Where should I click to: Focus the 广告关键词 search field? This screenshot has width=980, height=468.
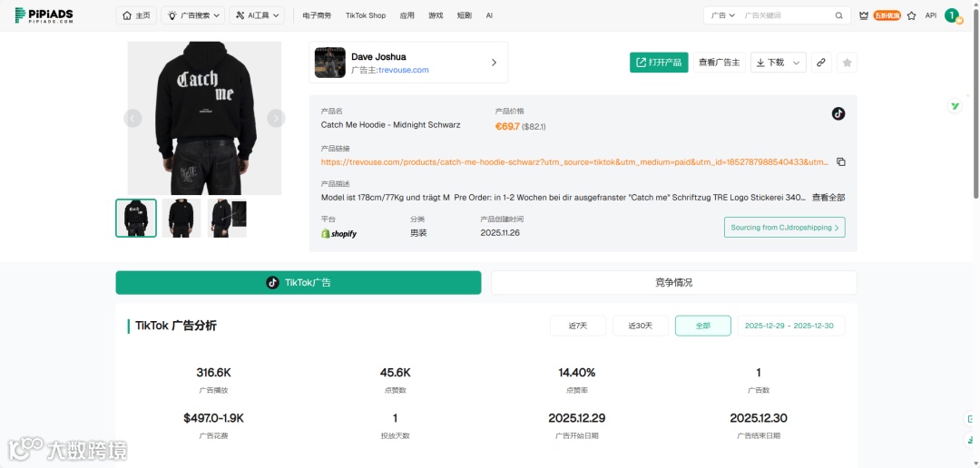786,15
